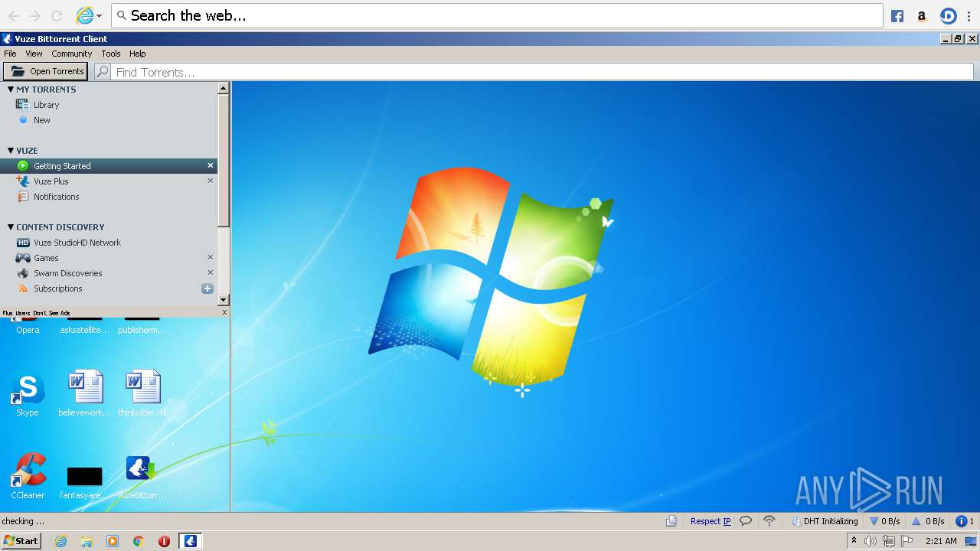Select the VuzeBittorrent installer desktop icon
Screen dimensions: 980x551
point(142,476)
